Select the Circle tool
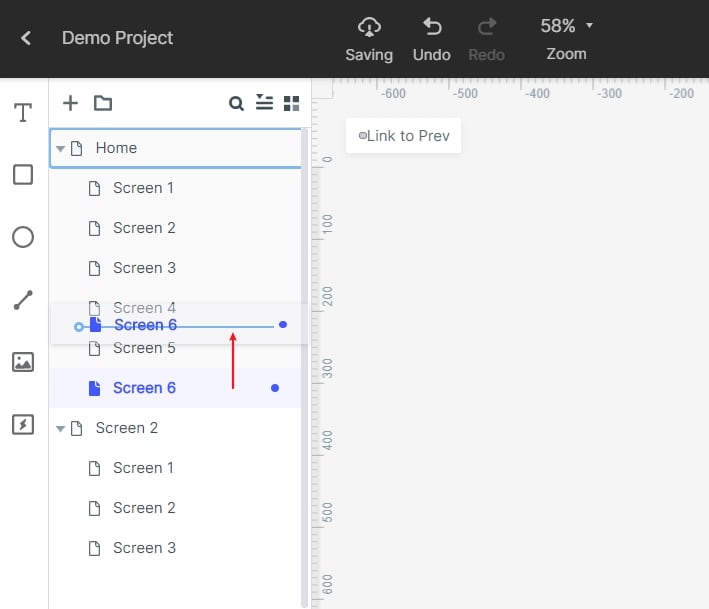This screenshot has width=709, height=609. [23, 237]
